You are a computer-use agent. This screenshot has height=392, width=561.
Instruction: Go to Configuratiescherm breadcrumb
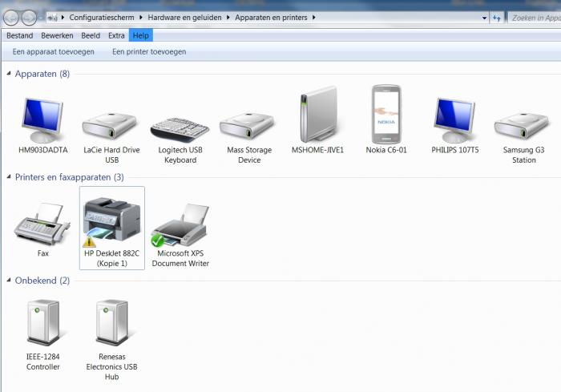[102, 17]
